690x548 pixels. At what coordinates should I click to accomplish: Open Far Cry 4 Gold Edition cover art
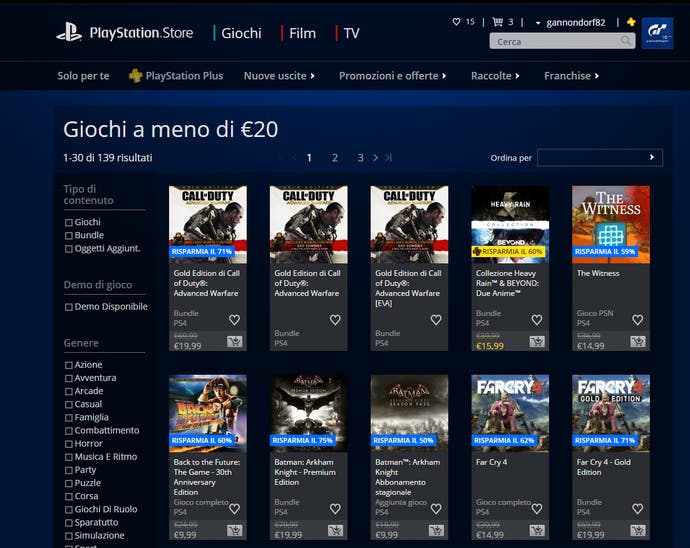[x=611, y=413]
